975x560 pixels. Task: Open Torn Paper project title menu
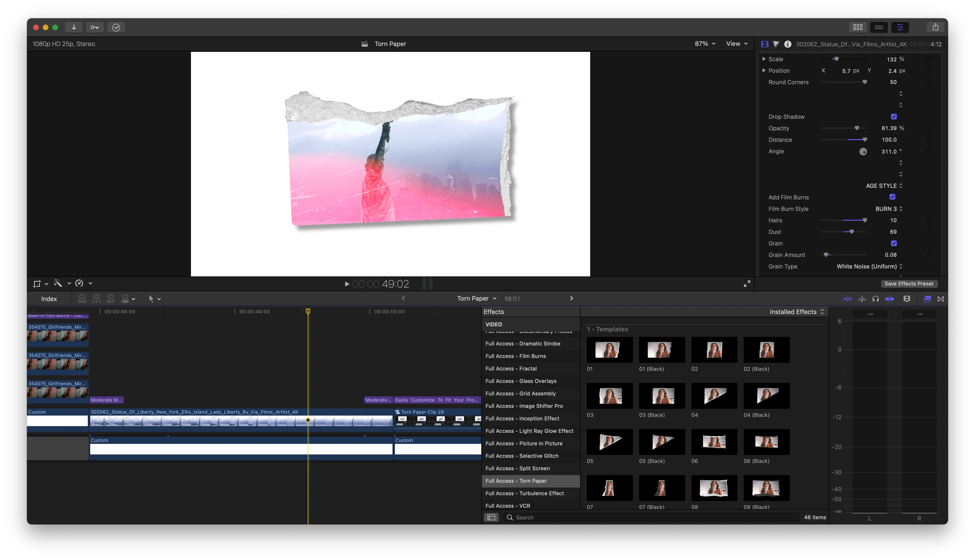[x=476, y=298]
